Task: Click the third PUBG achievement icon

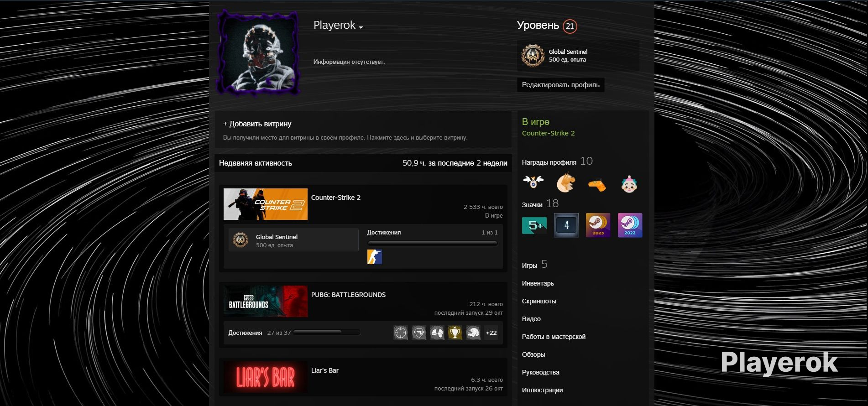Action: tap(437, 333)
